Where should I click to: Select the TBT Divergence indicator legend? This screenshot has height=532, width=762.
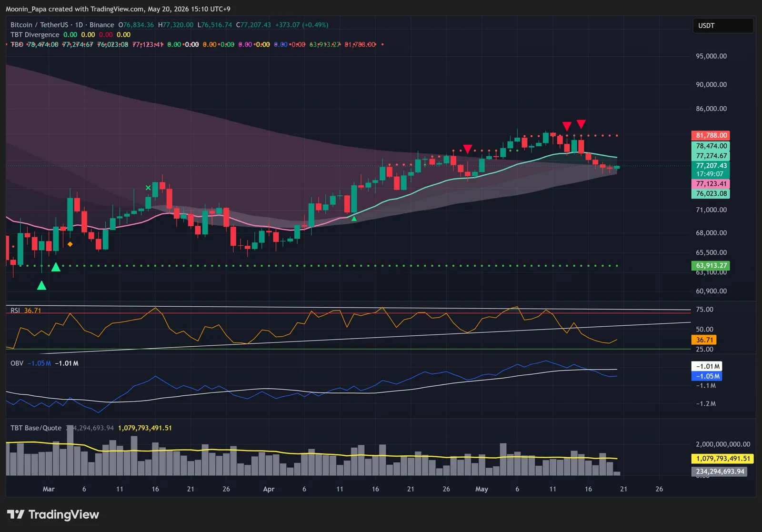35,35
